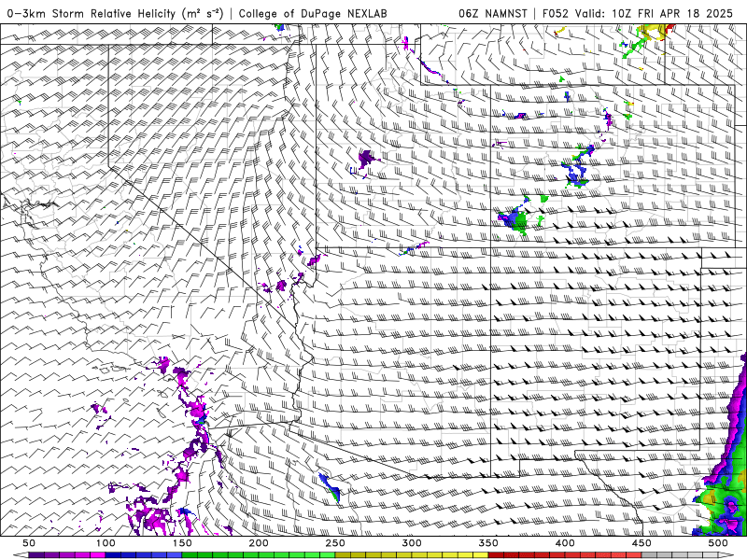
Task: Click the purple segment of the color scale
Action: pyautogui.click(x=66, y=555)
